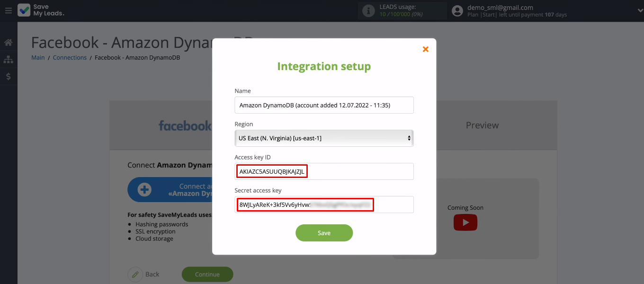Play the Coming Soon YouTube video
The width and height of the screenshot is (644, 284).
click(465, 222)
